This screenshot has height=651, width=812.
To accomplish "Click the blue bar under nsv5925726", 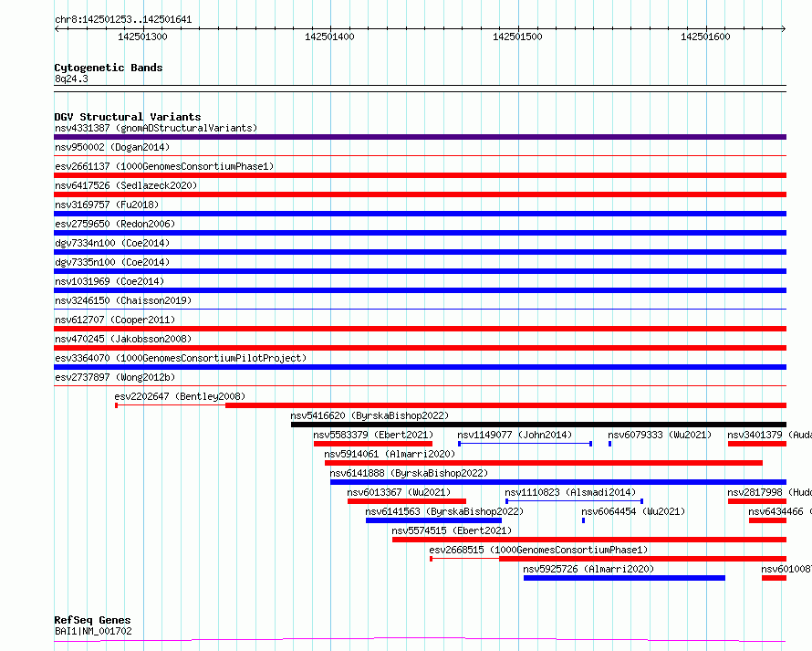I will (624, 578).
